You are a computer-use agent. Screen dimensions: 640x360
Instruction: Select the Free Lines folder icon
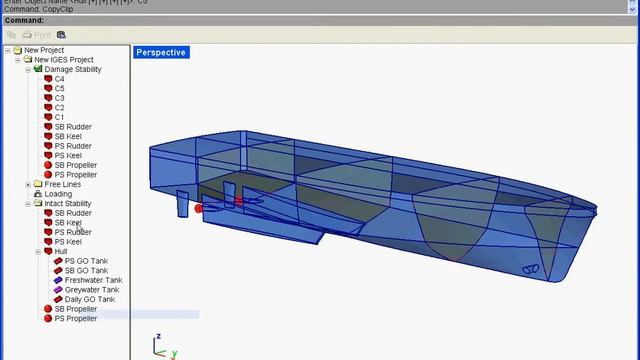(38, 184)
